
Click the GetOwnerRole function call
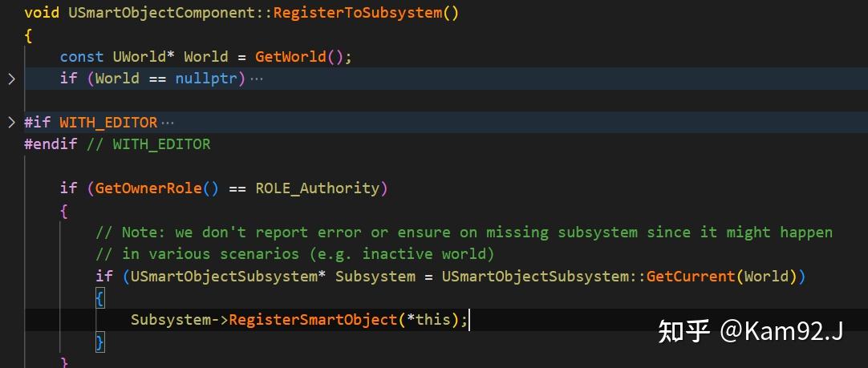[157, 188]
